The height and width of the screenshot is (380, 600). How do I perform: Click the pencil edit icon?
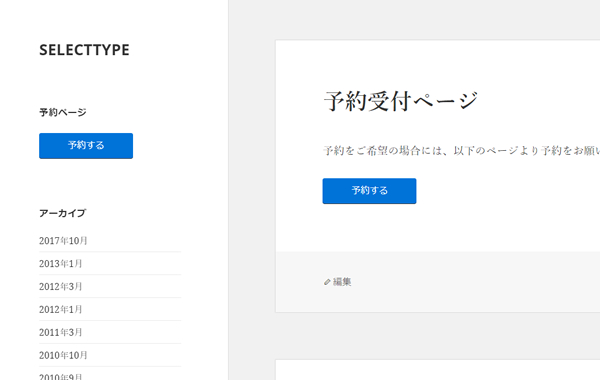click(327, 282)
